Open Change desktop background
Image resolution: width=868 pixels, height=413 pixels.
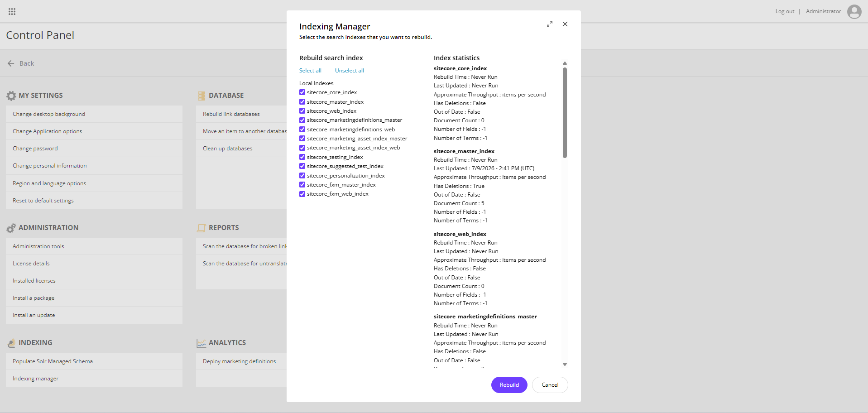point(94,114)
